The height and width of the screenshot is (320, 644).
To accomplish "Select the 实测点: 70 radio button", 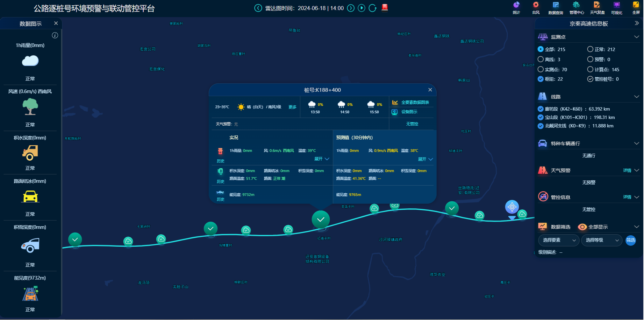I will [x=541, y=69].
